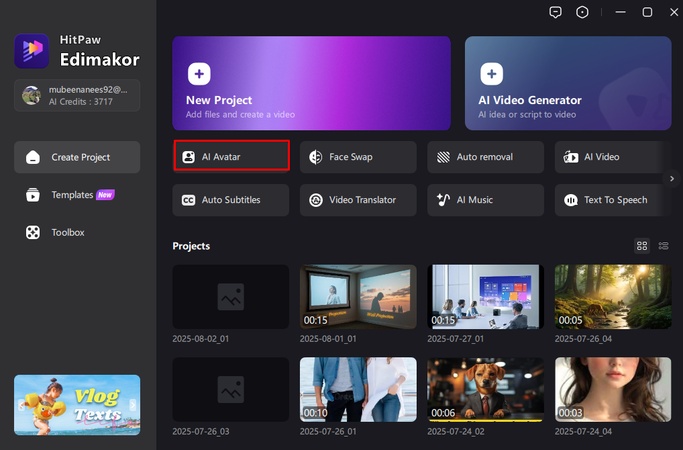Open the mubeenanees92 account card

77,95
